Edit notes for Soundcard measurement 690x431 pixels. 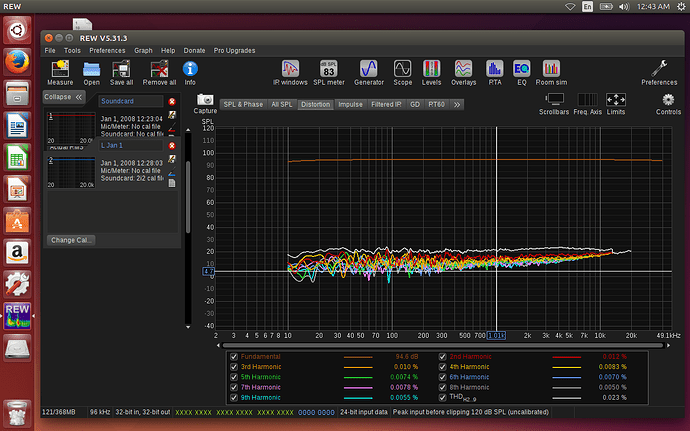coord(172,115)
